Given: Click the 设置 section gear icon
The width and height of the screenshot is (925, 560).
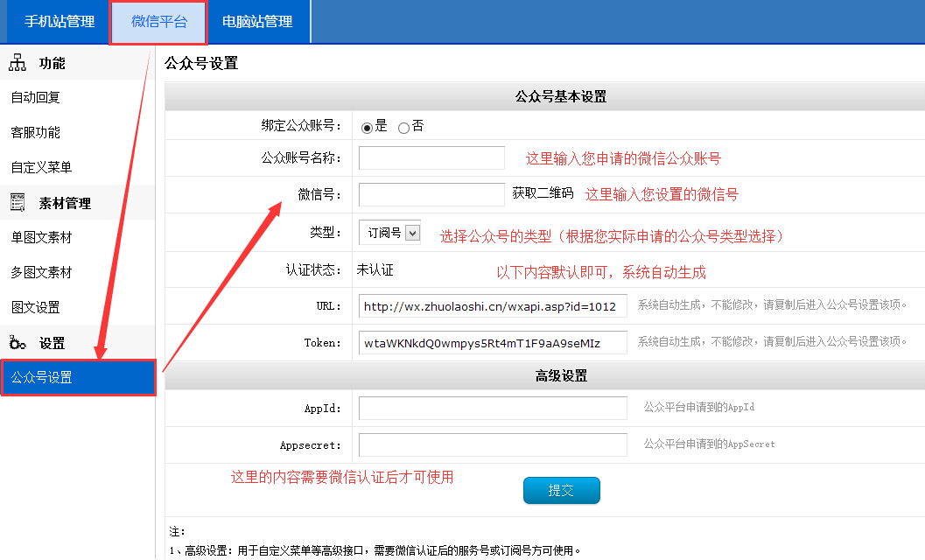Looking at the screenshot, I should 18,343.
